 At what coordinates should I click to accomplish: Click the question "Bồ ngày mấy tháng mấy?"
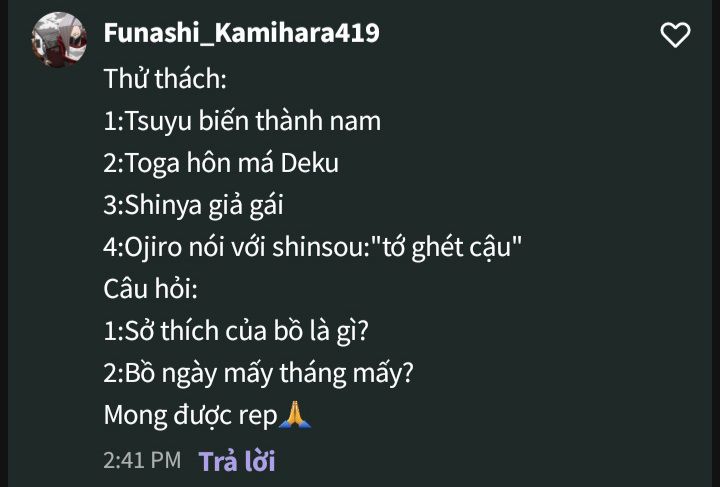tap(269, 373)
